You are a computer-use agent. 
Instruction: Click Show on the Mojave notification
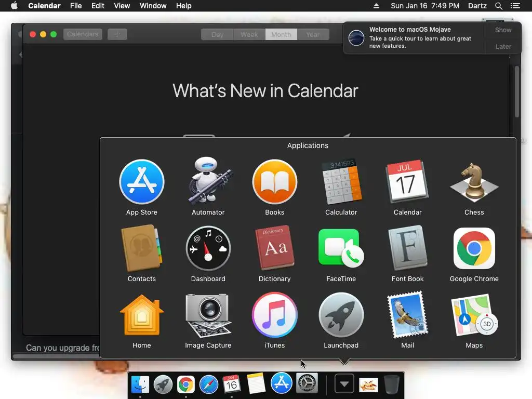(503, 30)
